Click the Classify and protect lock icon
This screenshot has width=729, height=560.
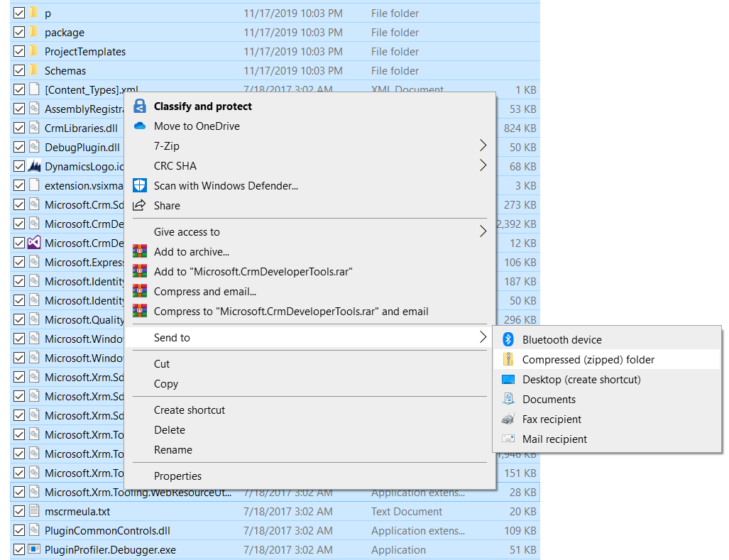tap(139, 106)
